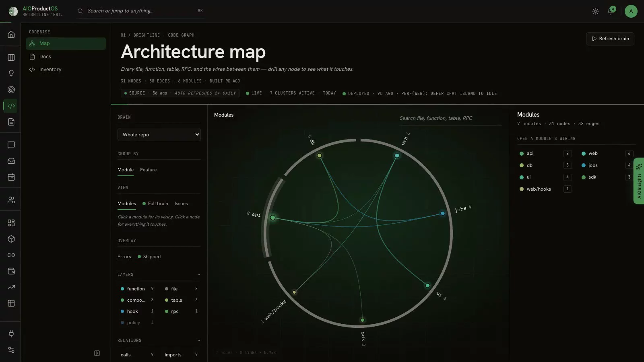The height and width of the screenshot is (362, 644).
Task: Open notifications bell icon
Action: (x=611, y=11)
